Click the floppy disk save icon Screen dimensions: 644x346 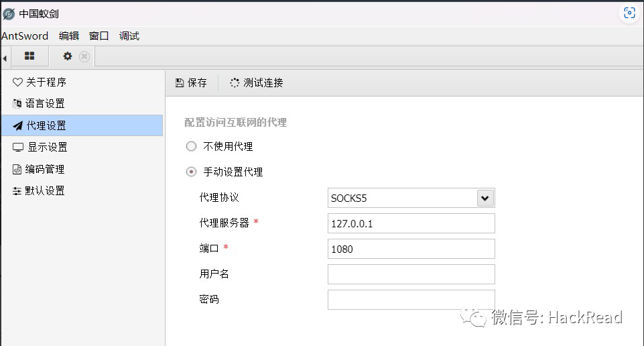click(180, 83)
